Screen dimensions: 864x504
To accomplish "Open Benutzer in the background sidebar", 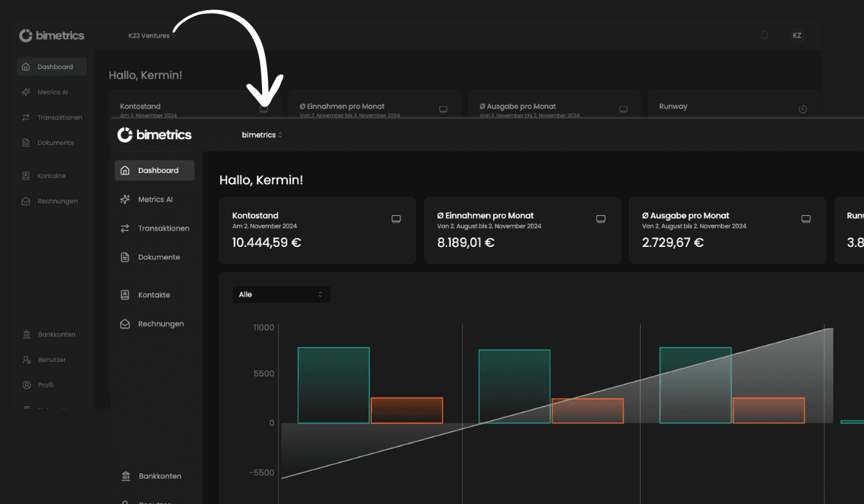I will click(x=51, y=359).
